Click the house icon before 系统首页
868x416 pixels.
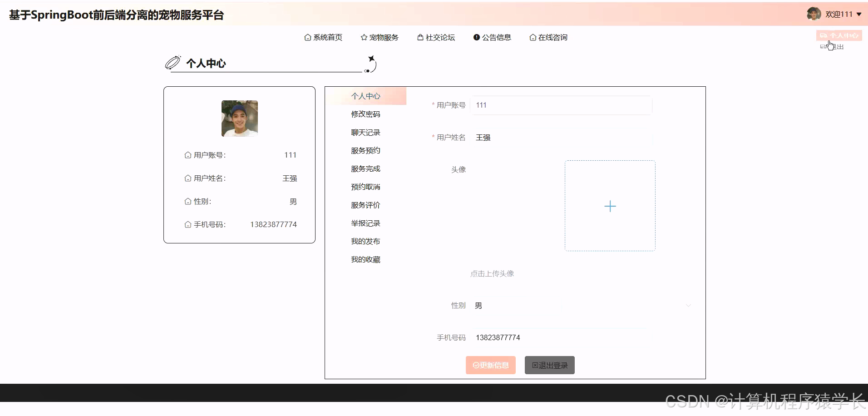[x=308, y=37]
